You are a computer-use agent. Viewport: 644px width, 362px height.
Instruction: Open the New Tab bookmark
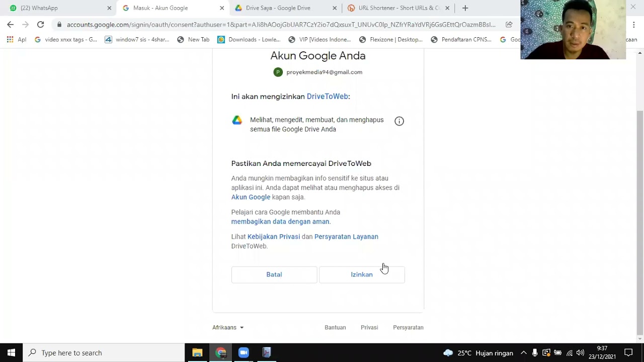(193, 40)
